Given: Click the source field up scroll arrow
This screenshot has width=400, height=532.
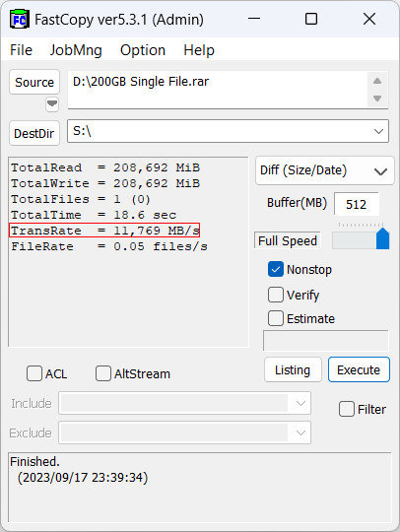Looking at the screenshot, I should click(377, 81).
